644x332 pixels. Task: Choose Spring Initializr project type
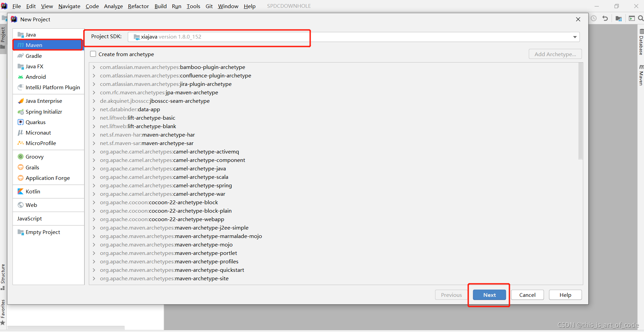(x=48, y=112)
